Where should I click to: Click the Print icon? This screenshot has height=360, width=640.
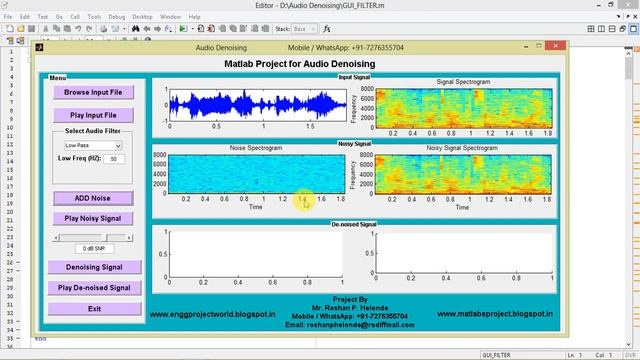(x=103, y=29)
